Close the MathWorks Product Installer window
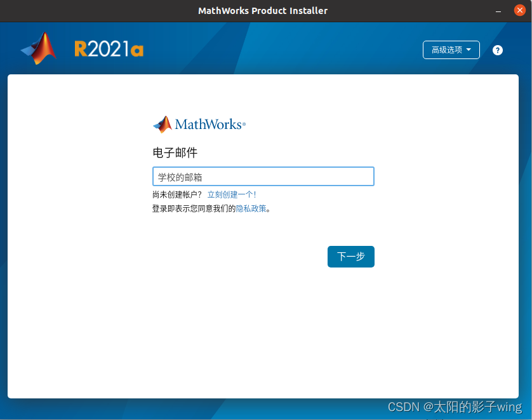Image resolution: width=532 pixels, height=420 pixels. [x=519, y=10]
